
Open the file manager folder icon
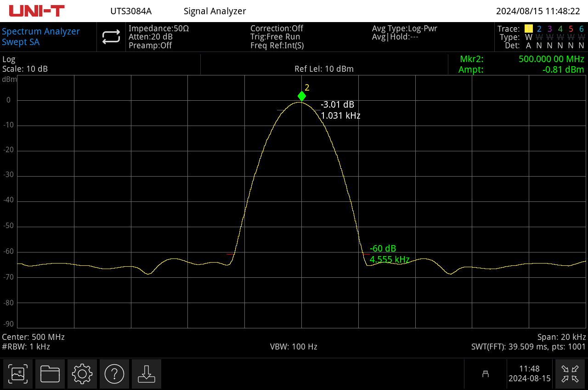click(50, 374)
